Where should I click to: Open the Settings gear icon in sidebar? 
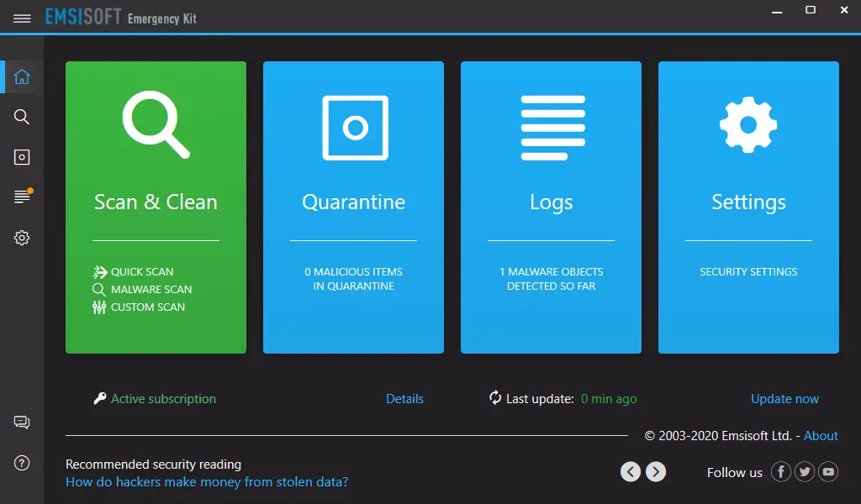pos(22,238)
